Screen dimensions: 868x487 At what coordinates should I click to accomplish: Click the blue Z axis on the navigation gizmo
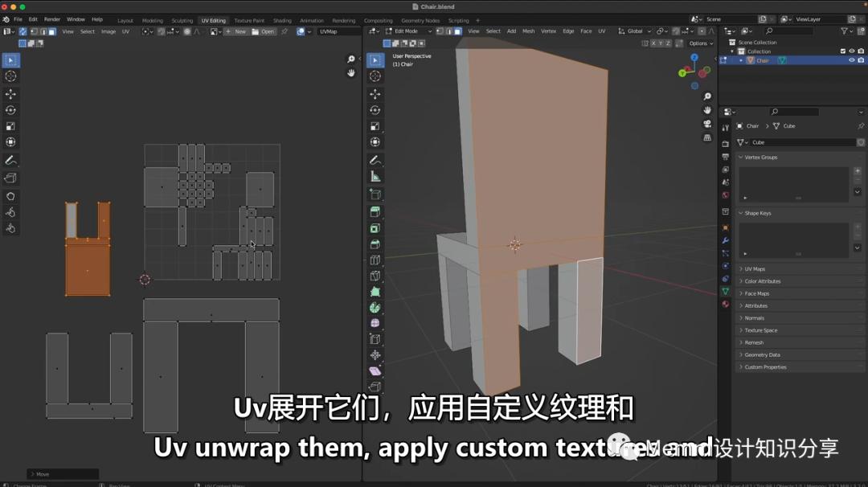coord(694,58)
